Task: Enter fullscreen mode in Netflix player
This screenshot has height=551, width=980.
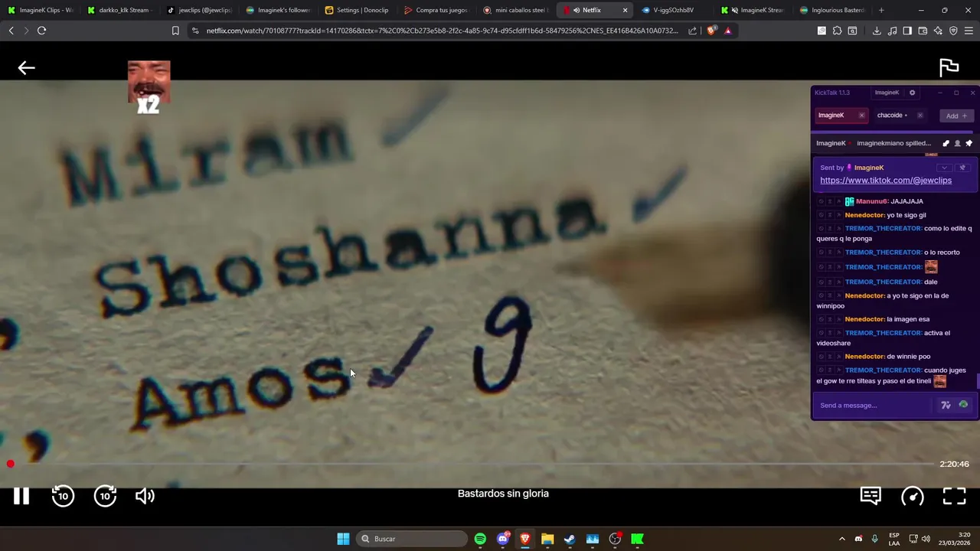Action: click(954, 496)
